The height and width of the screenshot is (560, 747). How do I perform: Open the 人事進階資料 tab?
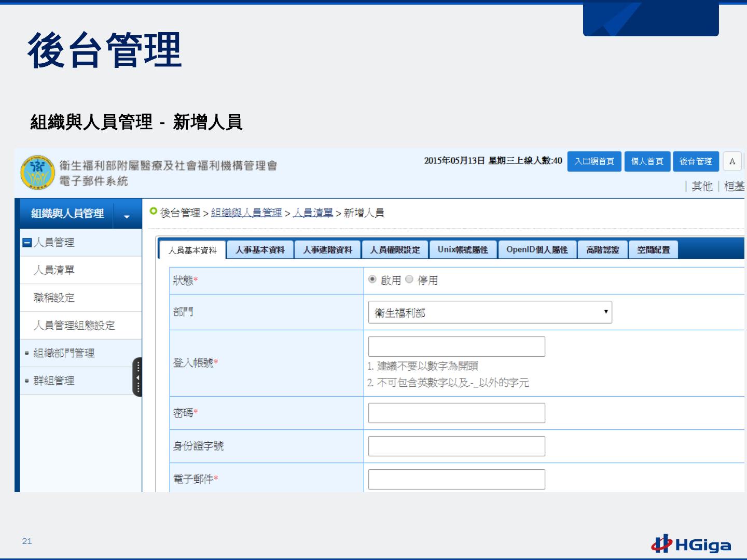coord(328,249)
